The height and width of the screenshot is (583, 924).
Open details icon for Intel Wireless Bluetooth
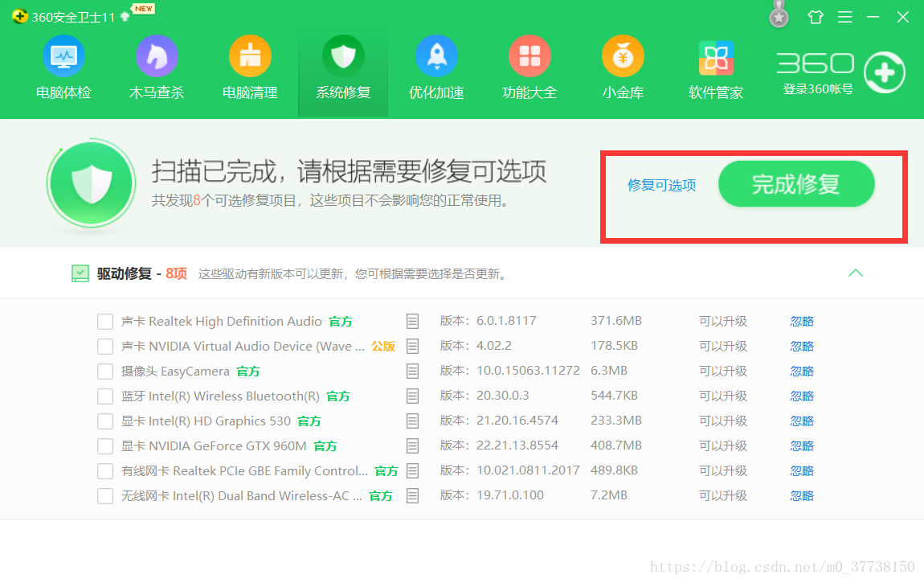click(412, 396)
